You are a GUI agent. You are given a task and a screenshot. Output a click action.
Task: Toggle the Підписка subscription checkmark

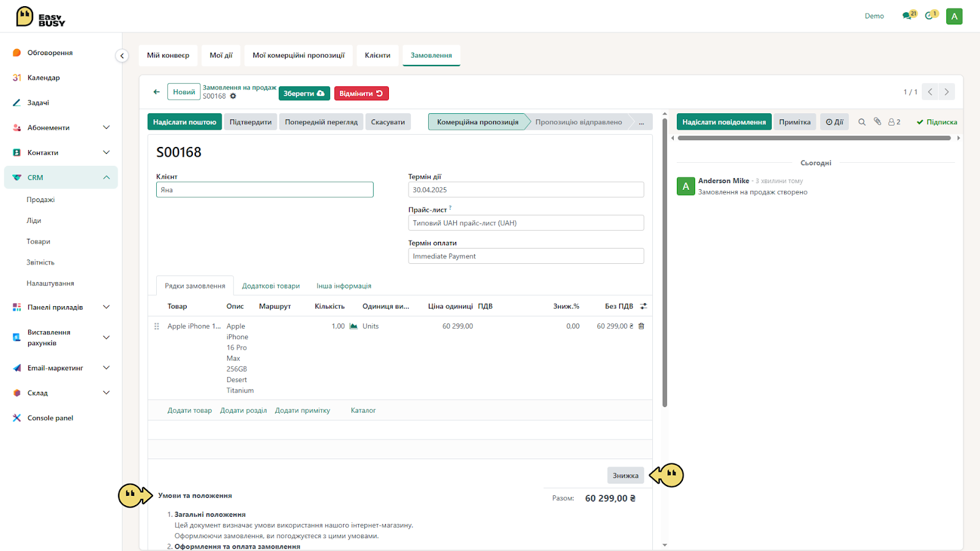(x=937, y=122)
